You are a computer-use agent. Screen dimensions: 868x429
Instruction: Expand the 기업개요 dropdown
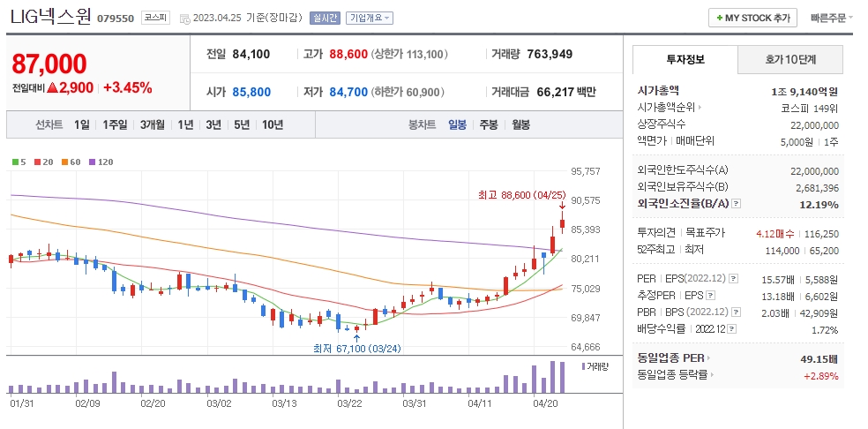coord(370,18)
